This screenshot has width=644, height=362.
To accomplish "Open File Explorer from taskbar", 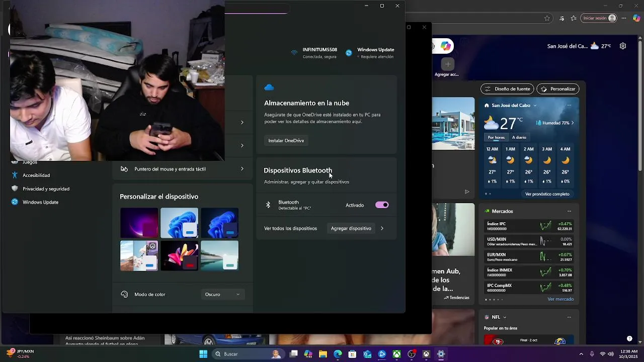I will pos(323,354).
